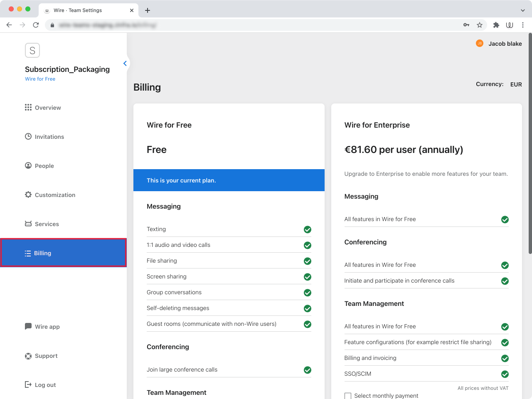Image resolution: width=532 pixels, height=399 pixels.
Task: Click the Invitations clock icon
Action: point(28,136)
